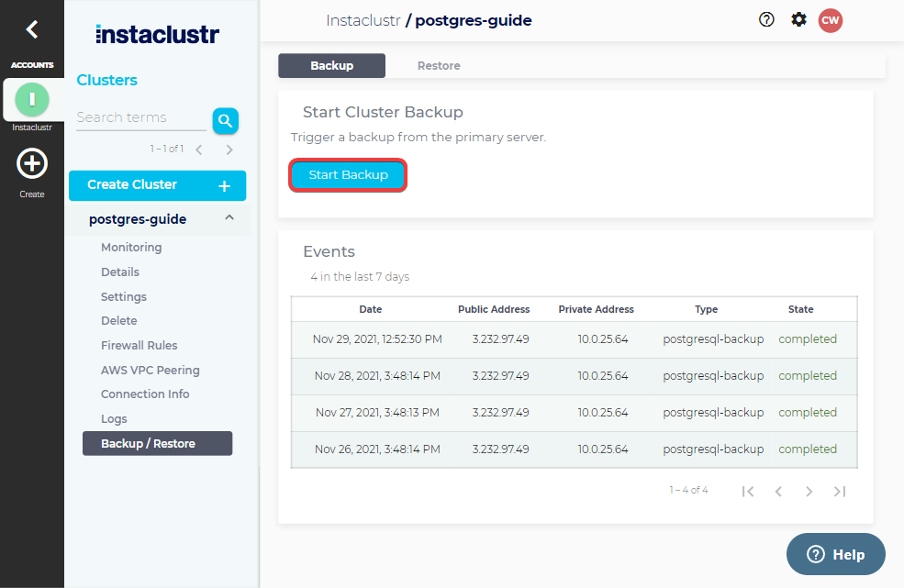Go to previous page of cluster list
This screenshot has width=904, height=588.
199,150
